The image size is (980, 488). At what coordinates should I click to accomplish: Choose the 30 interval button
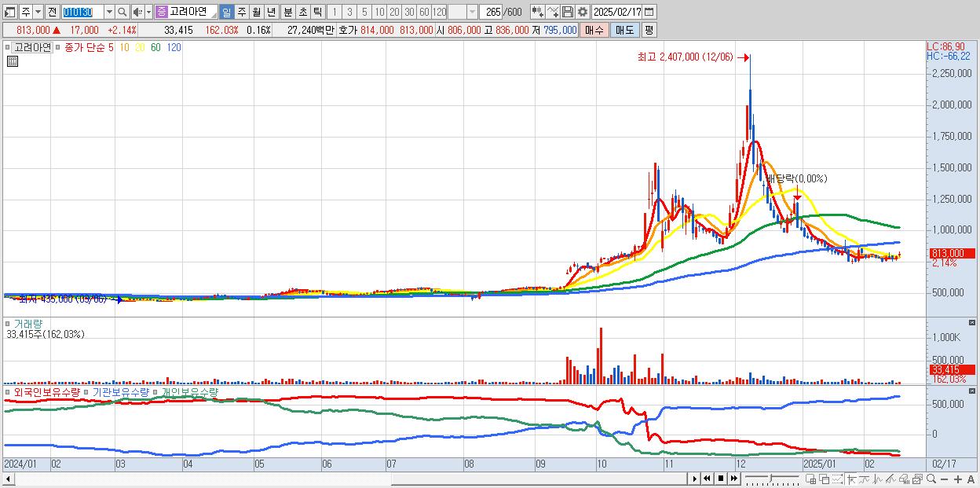tap(409, 12)
